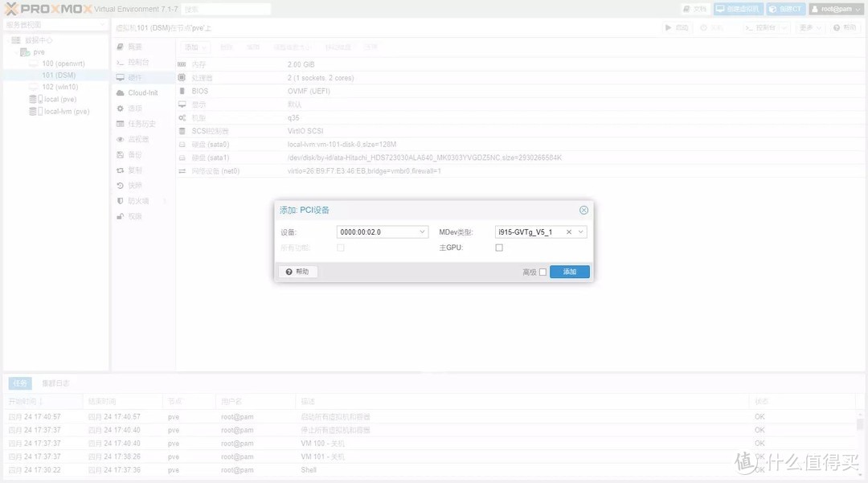Select the SCSI控制器 row
Viewport: 868px width, 483px height.
[x=520, y=131]
